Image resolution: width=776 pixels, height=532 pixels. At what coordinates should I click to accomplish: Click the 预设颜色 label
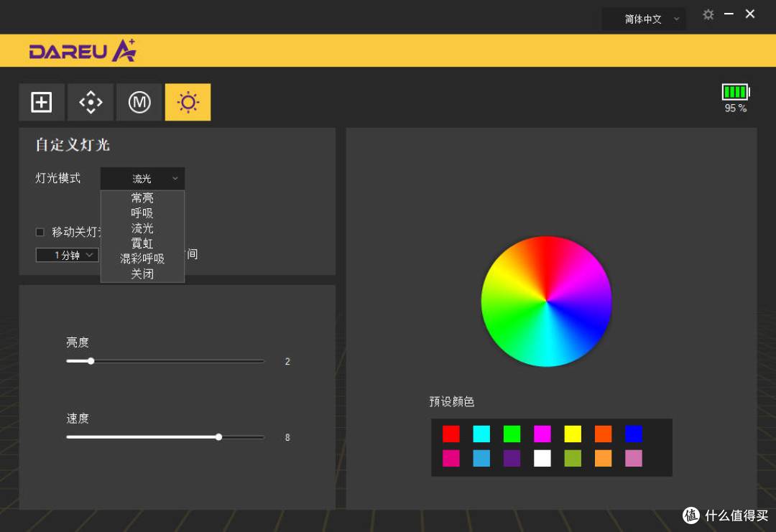[452, 401]
